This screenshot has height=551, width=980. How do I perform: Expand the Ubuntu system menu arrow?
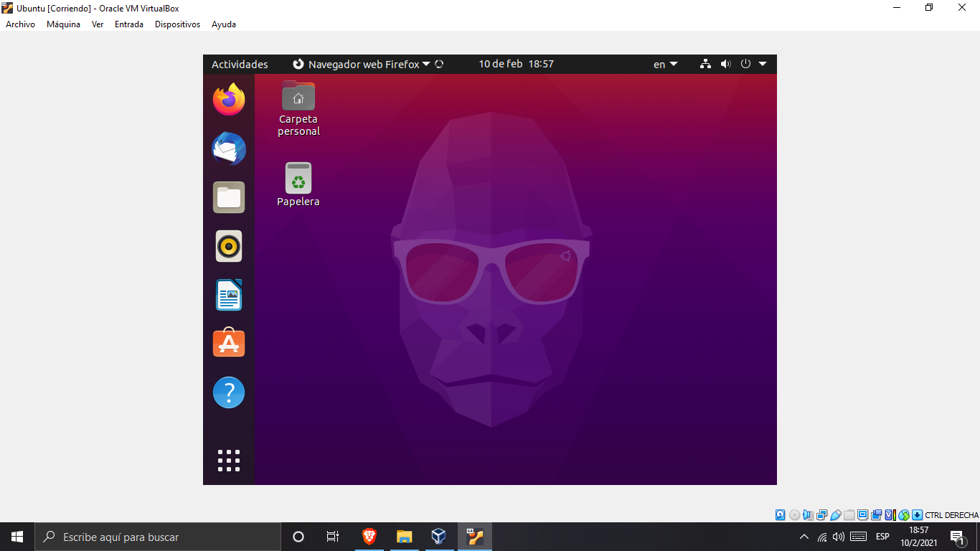pyautogui.click(x=763, y=64)
